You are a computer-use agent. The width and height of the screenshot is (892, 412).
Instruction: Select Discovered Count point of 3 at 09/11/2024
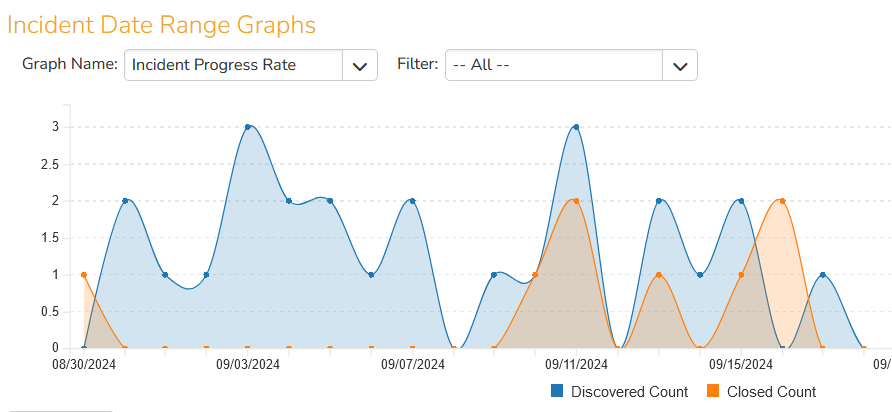click(576, 127)
